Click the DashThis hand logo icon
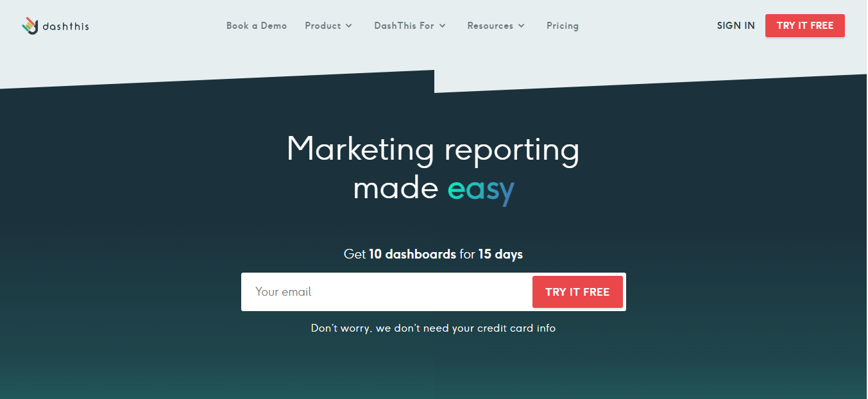This screenshot has width=868, height=399. pyautogui.click(x=30, y=26)
